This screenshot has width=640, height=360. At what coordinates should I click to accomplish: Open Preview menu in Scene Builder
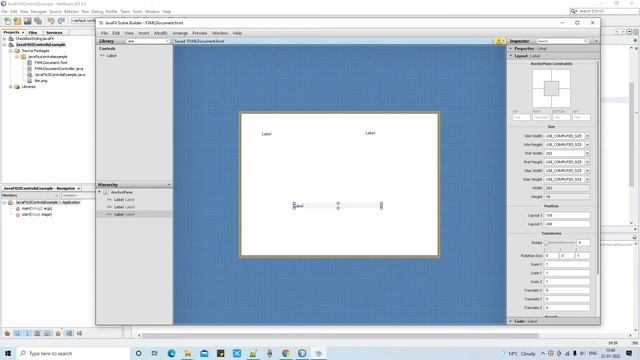click(x=200, y=33)
